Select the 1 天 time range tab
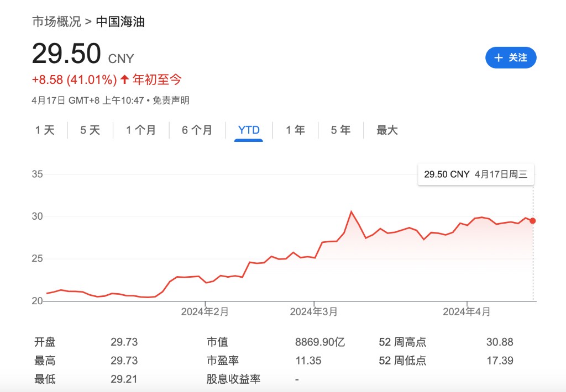 pyautogui.click(x=45, y=130)
